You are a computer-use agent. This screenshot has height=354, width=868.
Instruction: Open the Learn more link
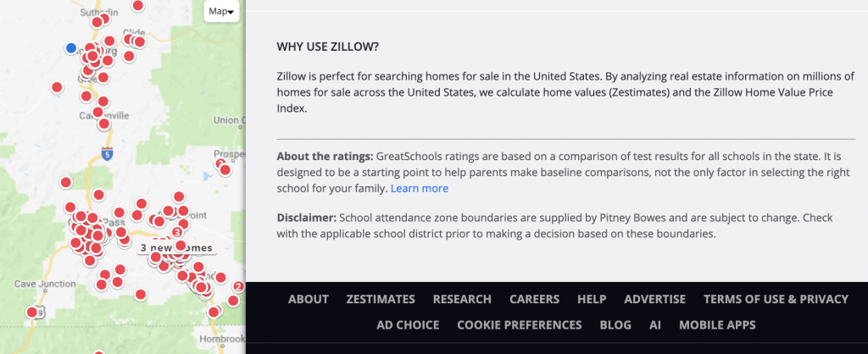click(420, 189)
